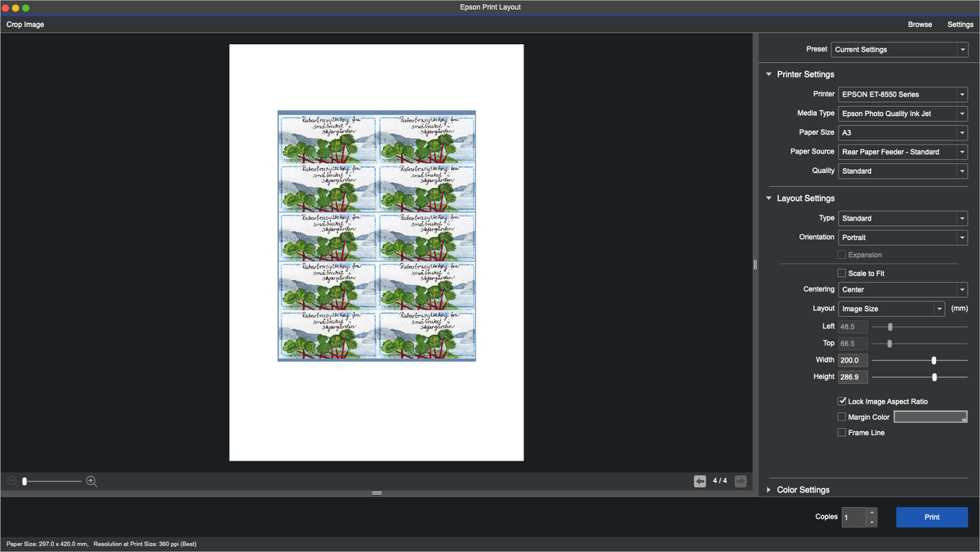
Task: Click the blue Print button
Action: pos(932,517)
